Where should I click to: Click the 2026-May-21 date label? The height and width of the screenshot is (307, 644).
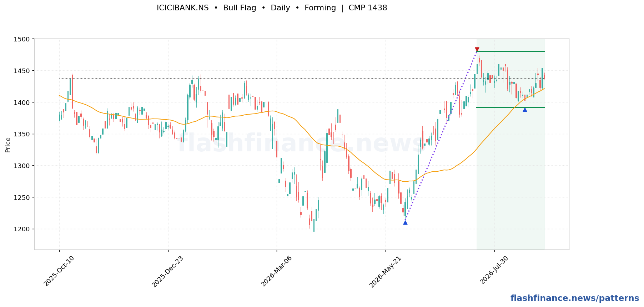[x=385, y=272]
